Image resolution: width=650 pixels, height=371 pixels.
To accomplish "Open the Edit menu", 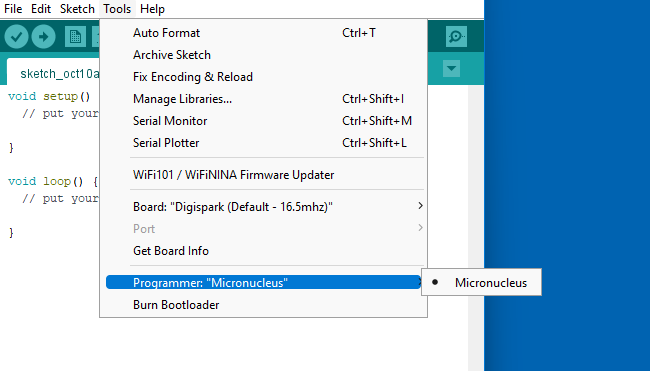I will tap(41, 9).
